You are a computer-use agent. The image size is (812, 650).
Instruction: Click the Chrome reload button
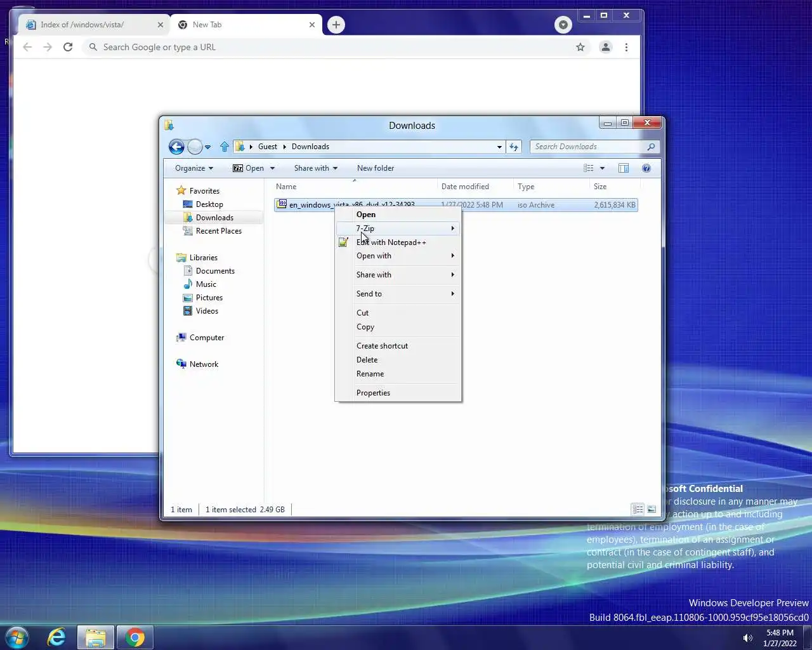click(68, 47)
